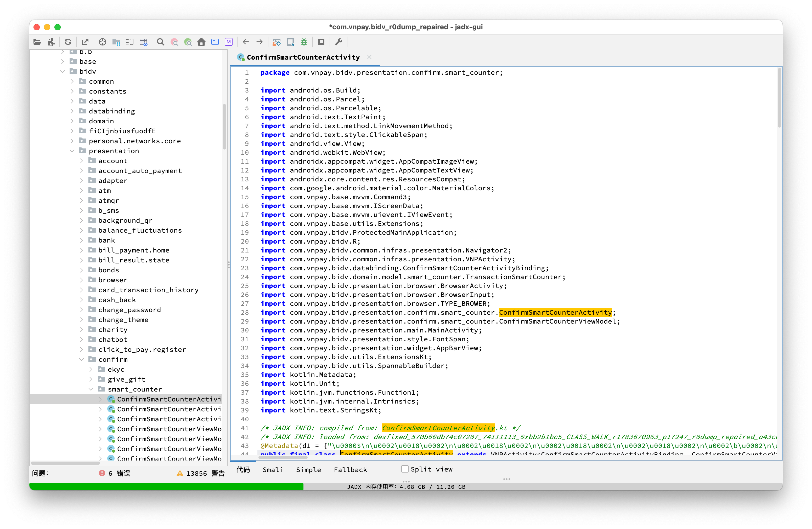Screen dimensions: 812x529
Task: Go to main activity house icon
Action: [201, 42]
